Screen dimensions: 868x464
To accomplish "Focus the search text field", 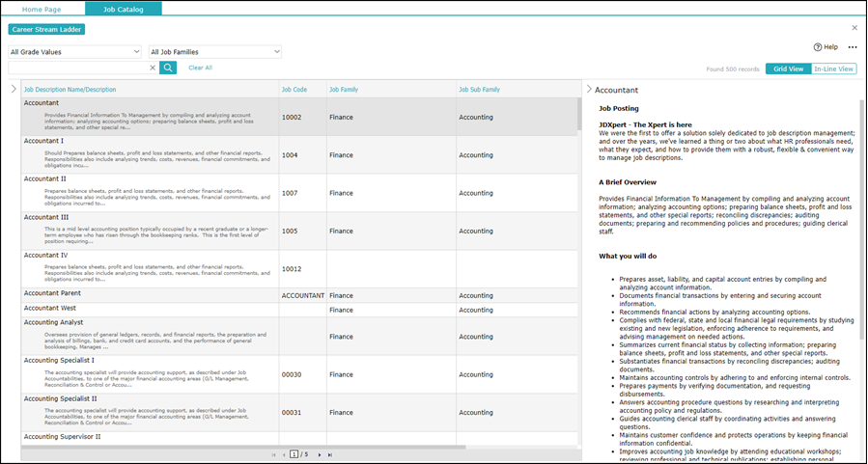I will tap(78, 68).
